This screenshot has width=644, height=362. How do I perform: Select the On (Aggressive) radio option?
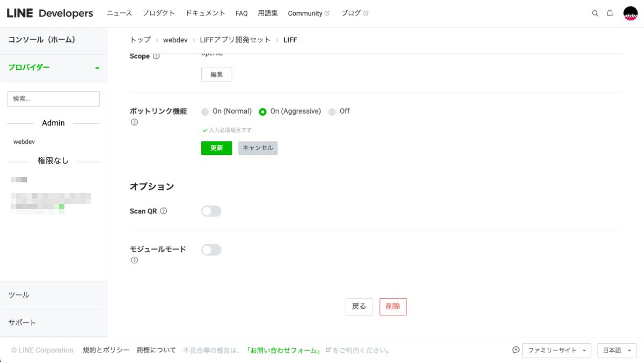point(263,112)
